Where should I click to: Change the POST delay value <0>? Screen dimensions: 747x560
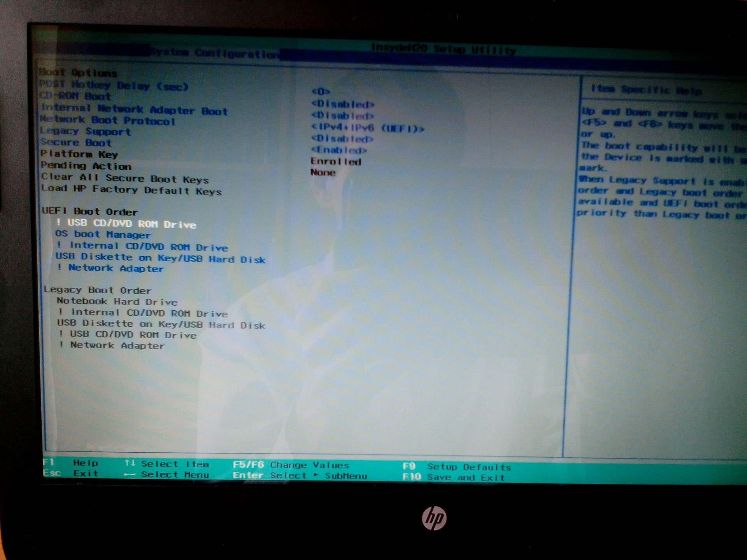[x=321, y=91]
